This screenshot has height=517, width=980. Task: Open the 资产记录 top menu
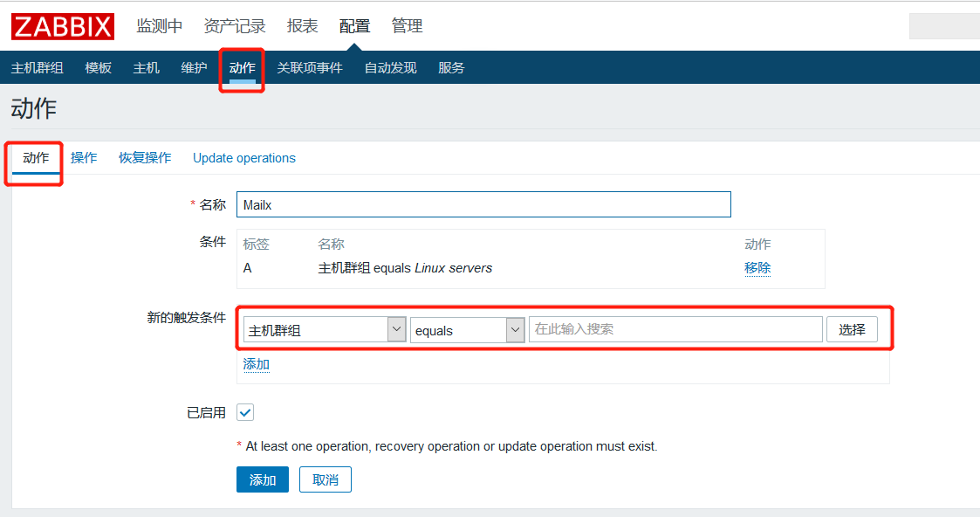235,26
